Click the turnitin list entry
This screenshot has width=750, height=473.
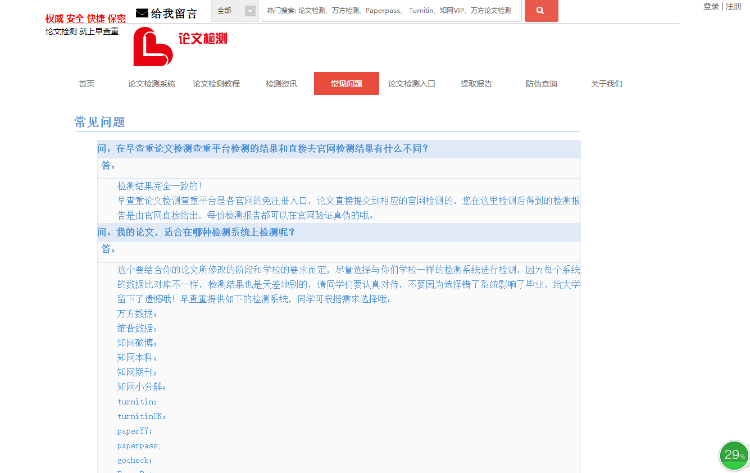(137, 402)
